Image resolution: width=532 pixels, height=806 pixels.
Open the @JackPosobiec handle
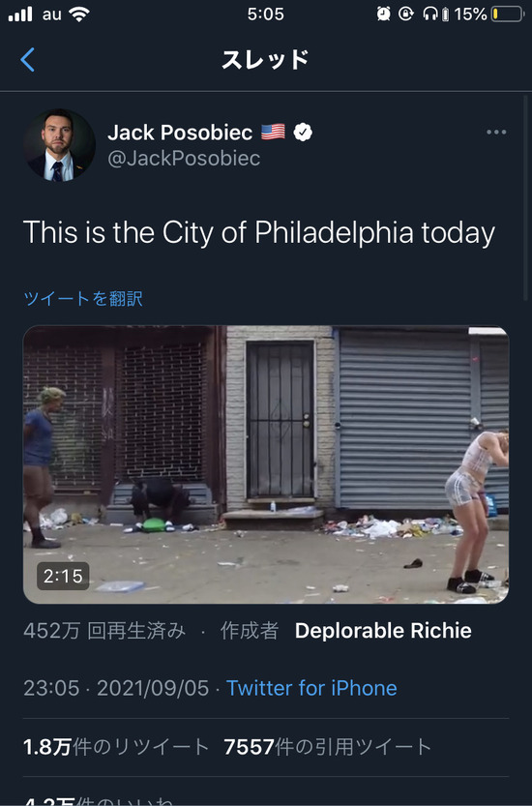pos(184,159)
